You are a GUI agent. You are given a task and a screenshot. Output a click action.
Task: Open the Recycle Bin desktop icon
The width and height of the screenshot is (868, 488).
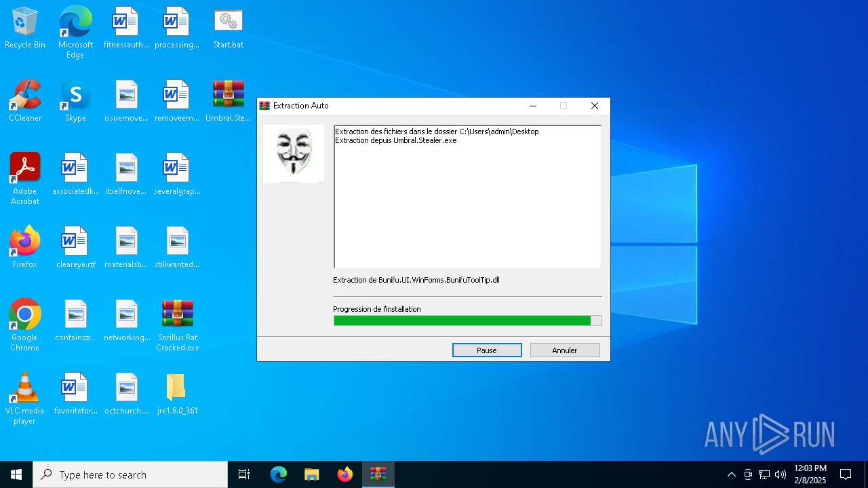pos(25,28)
